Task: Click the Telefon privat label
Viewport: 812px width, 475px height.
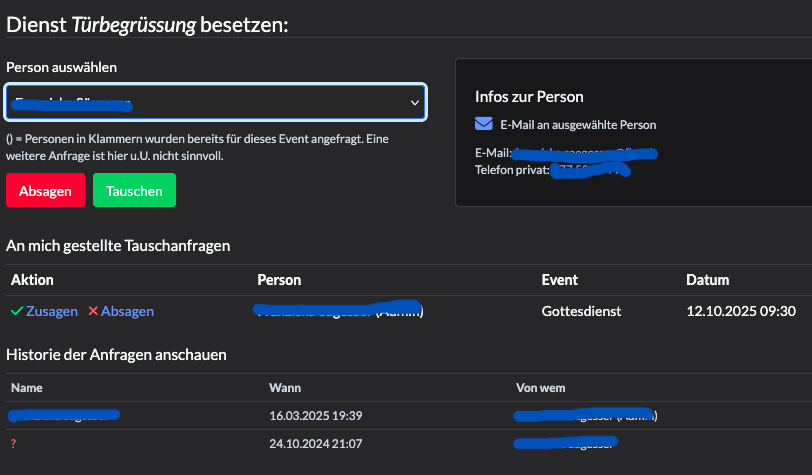Action: tap(512, 170)
